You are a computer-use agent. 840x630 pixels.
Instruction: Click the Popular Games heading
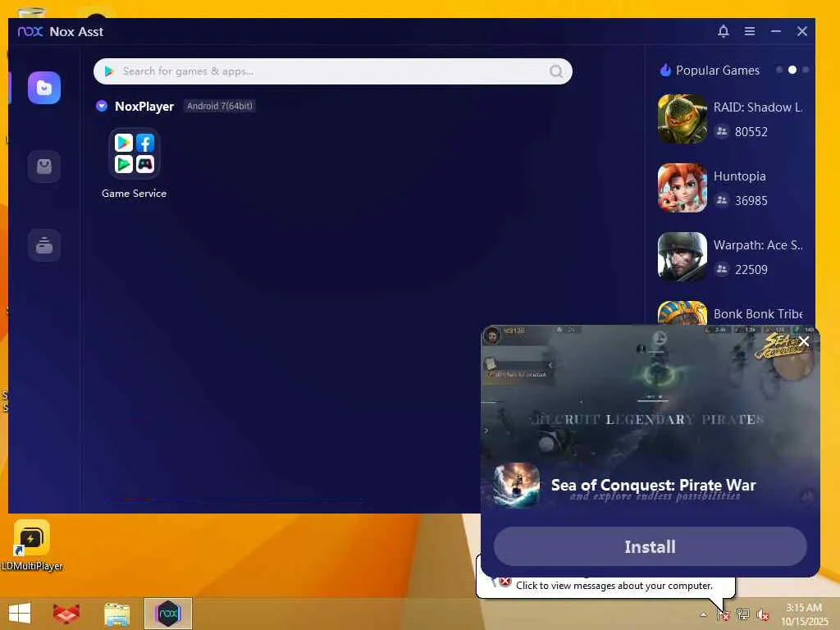(717, 71)
